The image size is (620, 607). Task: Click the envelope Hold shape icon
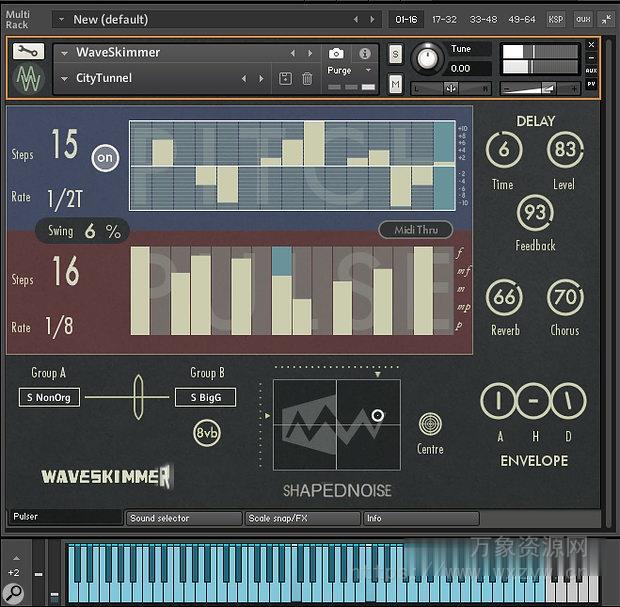click(x=533, y=401)
